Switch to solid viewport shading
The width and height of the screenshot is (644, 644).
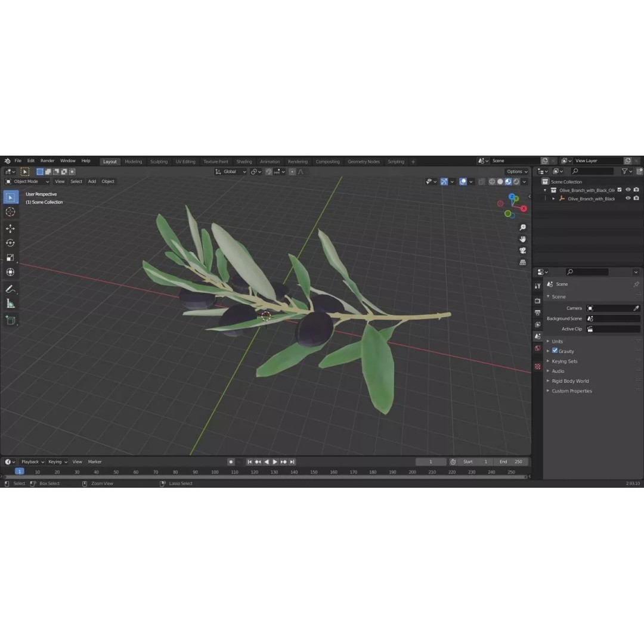click(500, 181)
